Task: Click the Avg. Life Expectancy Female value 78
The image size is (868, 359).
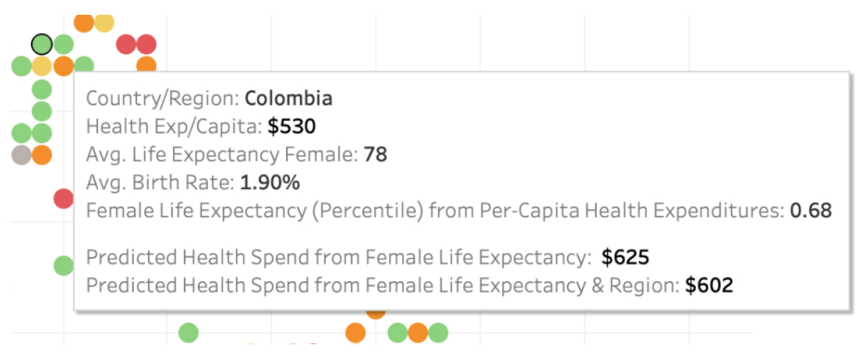Action: point(375,155)
